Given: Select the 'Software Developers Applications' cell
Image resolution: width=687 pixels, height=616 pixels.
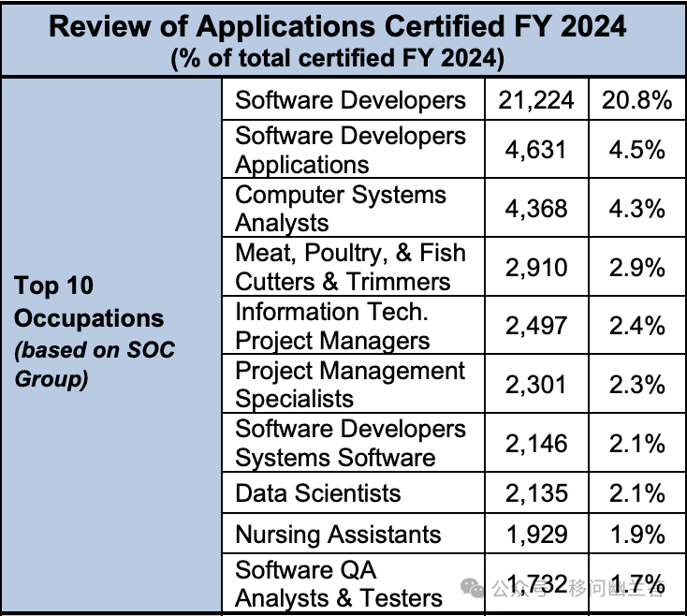Looking at the screenshot, I should coord(350,150).
